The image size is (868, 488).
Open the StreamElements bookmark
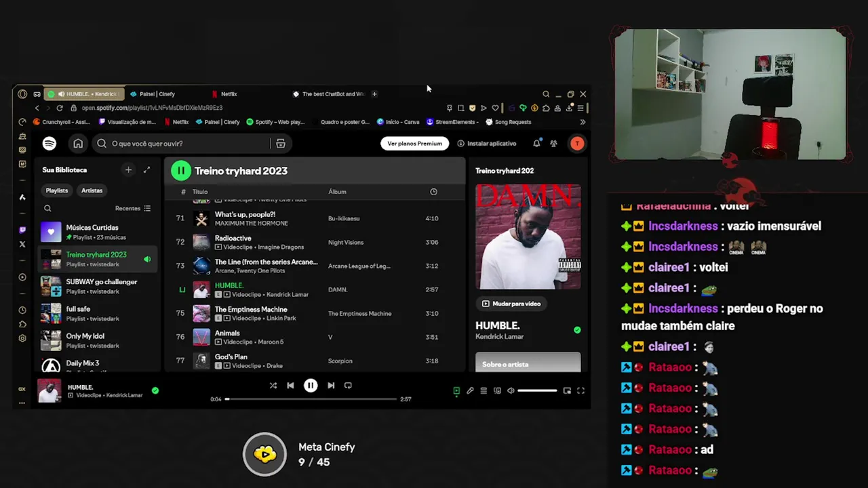pos(452,122)
